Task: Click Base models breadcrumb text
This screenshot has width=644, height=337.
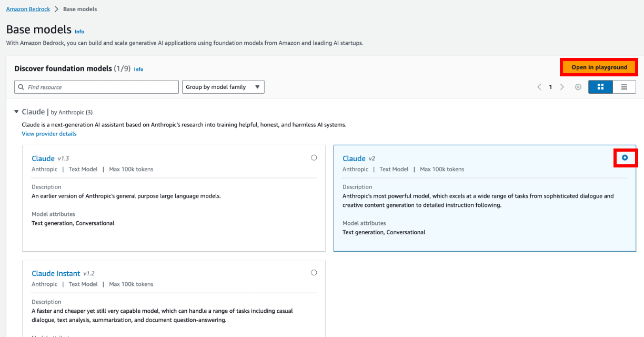Action: 80,9
